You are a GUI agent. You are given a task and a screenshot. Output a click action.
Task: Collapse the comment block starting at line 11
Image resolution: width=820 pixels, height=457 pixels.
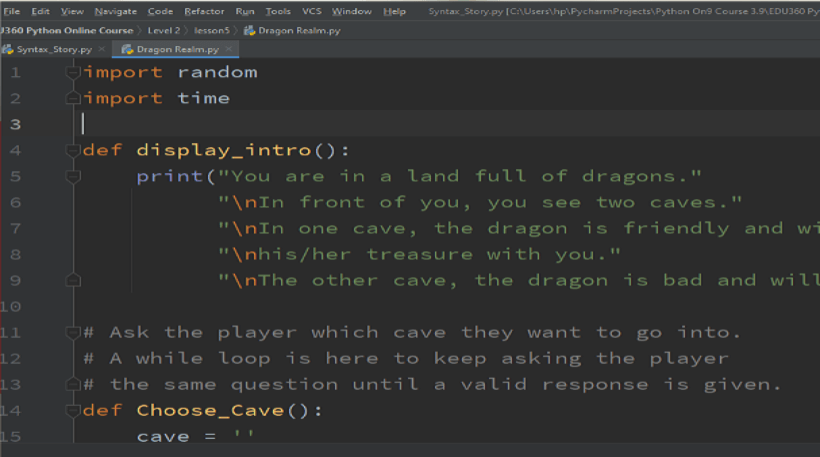tap(73, 332)
